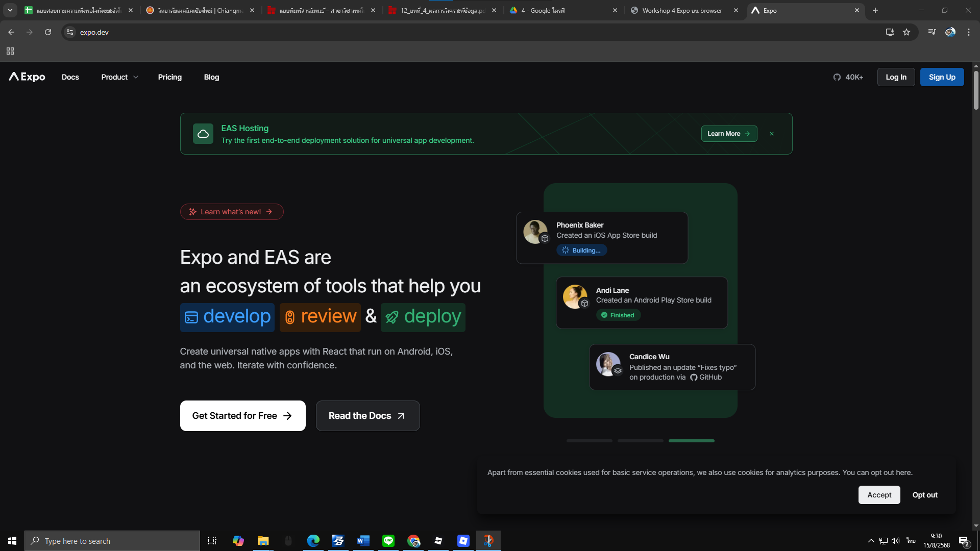Screen dimensions: 980x551
Task: Click the Expo logo in navbar
Action: [27, 77]
